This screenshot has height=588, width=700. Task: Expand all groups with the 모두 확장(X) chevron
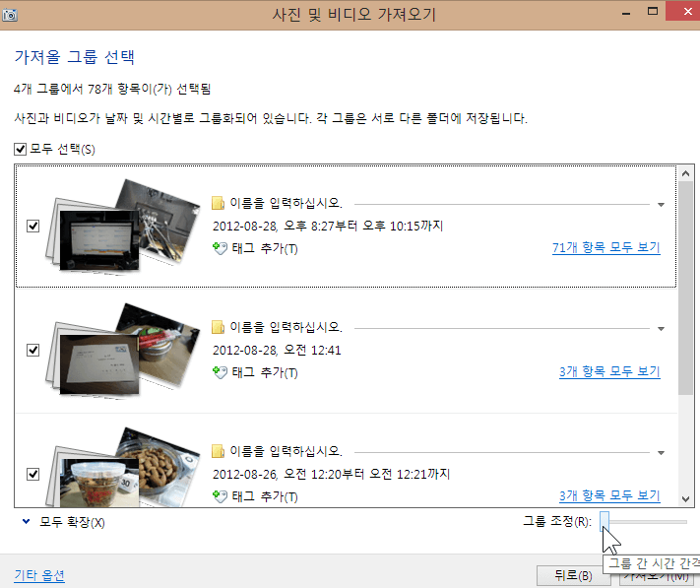click(27, 521)
